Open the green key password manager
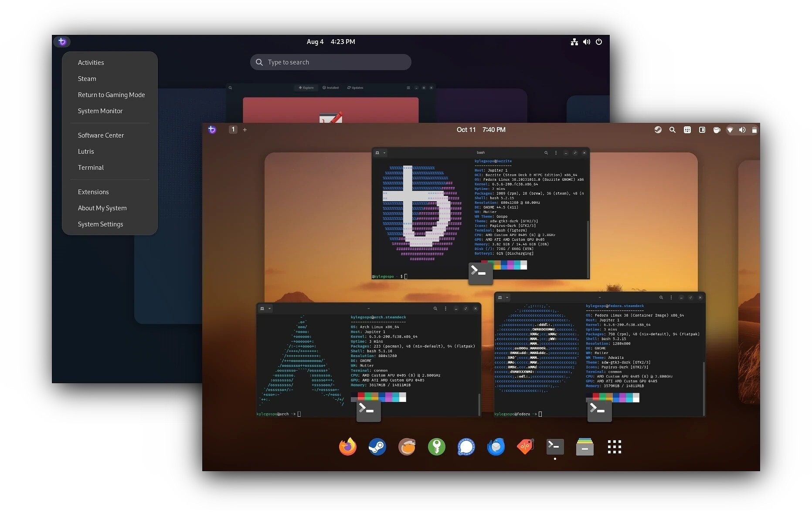This screenshot has width=812, height=513. tap(436, 447)
